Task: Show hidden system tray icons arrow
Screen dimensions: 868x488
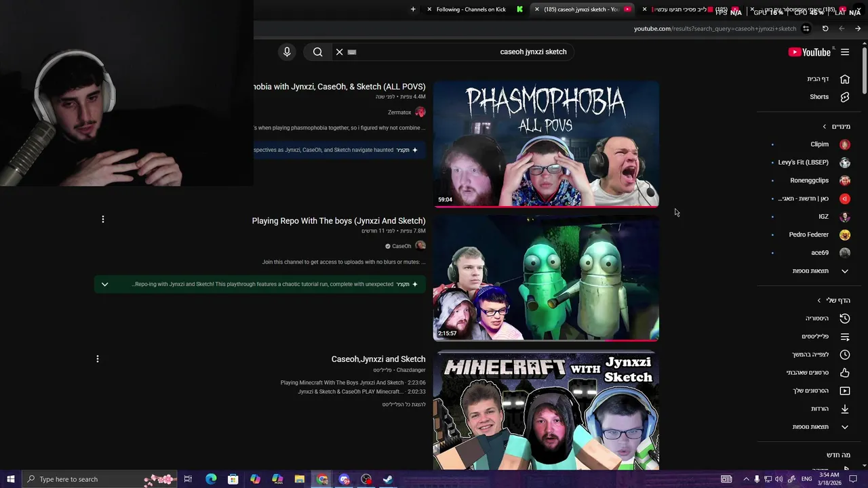Action: tap(746, 479)
